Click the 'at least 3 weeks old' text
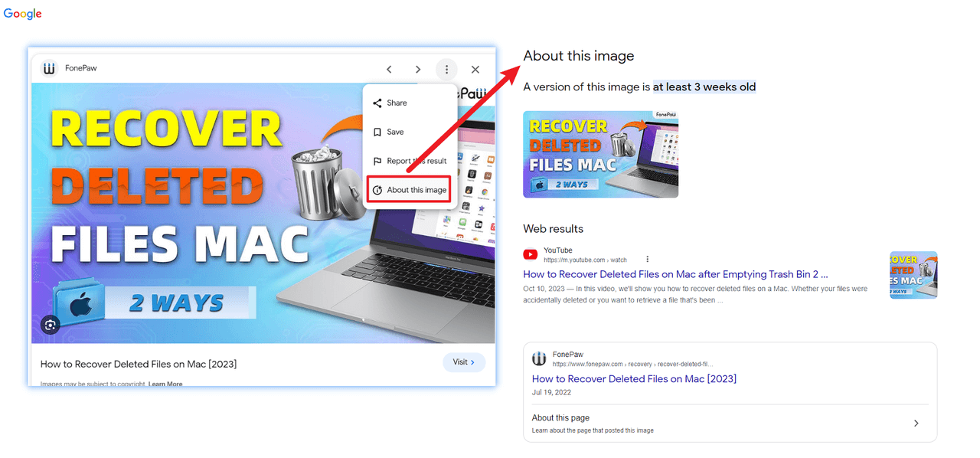 tap(704, 87)
